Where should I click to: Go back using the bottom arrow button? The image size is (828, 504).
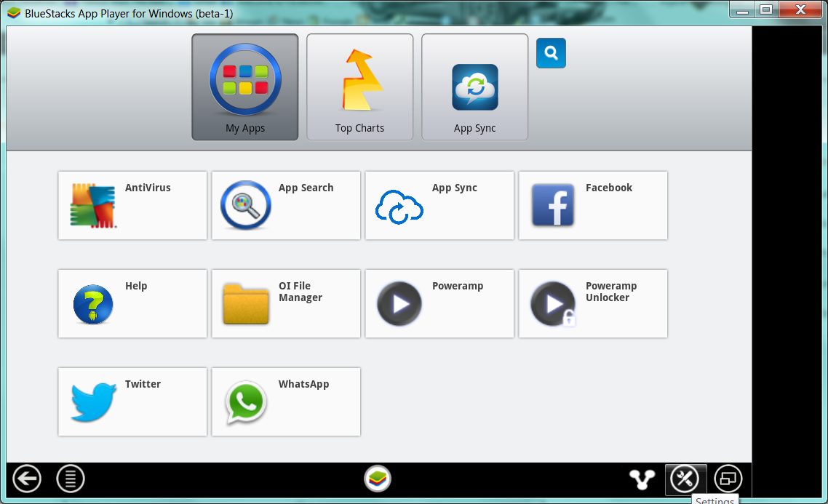(26, 479)
